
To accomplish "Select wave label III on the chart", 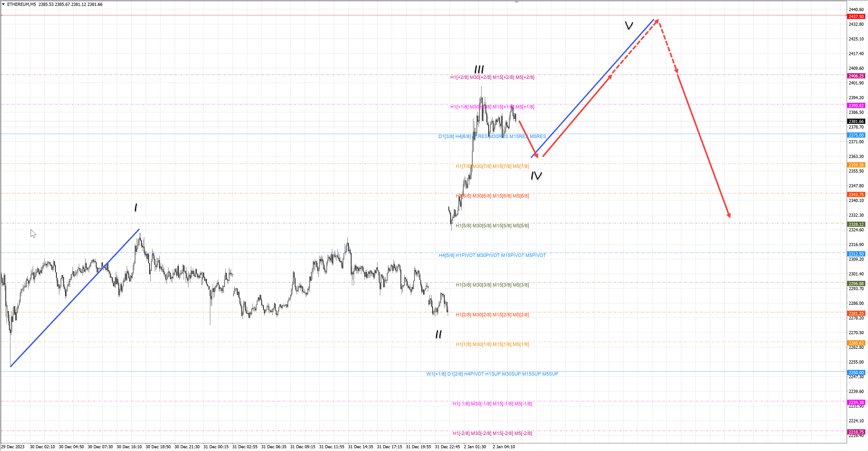I will [479, 69].
